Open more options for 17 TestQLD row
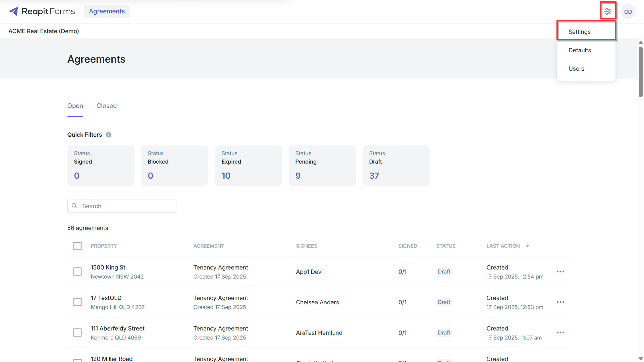The height and width of the screenshot is (362, 644). (x=560, y=302)
